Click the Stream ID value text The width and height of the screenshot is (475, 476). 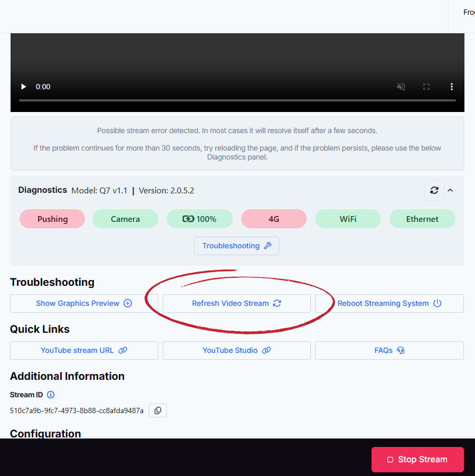pyautogui.click(x=77, y=410)
